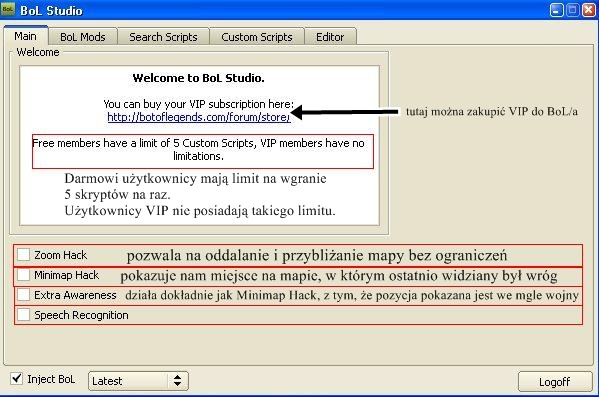Viewport: 599px width, 397px height.
Task: Turn on Speech Recognition checkbox
Action: coord(24,314)
